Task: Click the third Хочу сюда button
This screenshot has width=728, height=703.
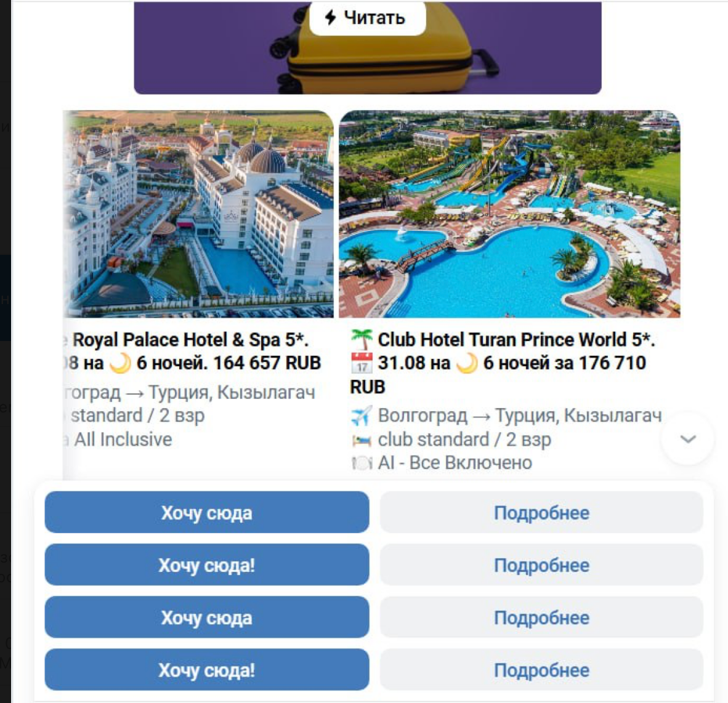Action: pos(207,617)
